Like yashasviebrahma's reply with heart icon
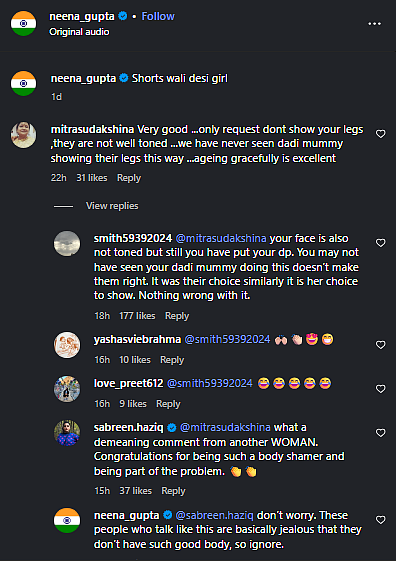This screenshot has width=396, height=561. coord(380,345)
